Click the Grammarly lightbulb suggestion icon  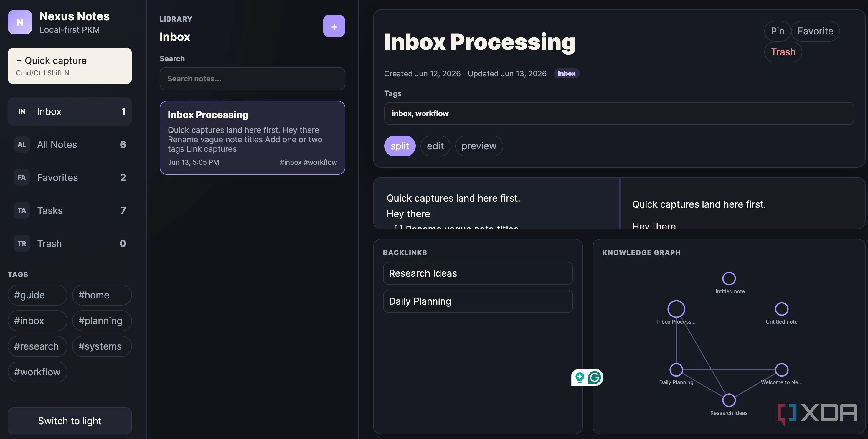click(x=580, y=377)
